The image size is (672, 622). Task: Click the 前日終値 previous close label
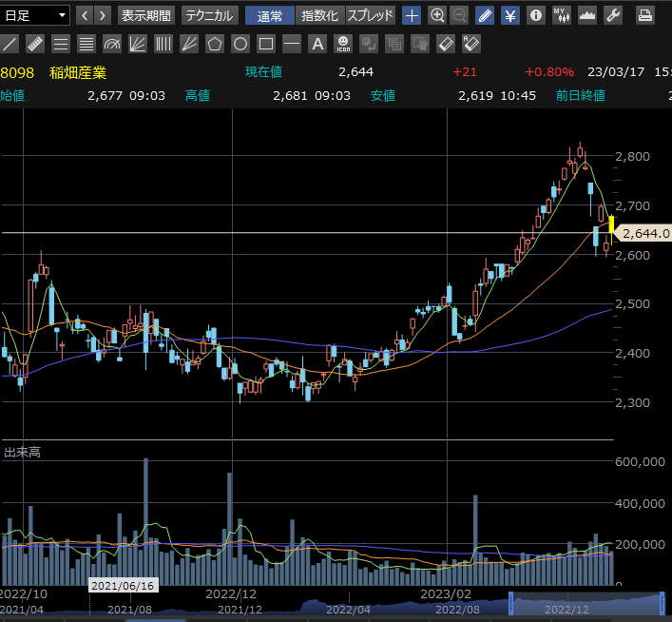(x=581, y=95)
